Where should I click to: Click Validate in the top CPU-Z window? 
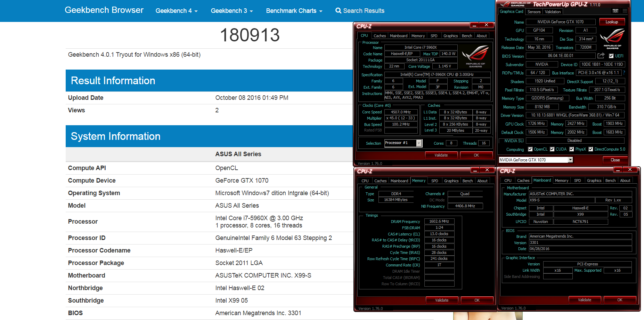tap(441, 155)
